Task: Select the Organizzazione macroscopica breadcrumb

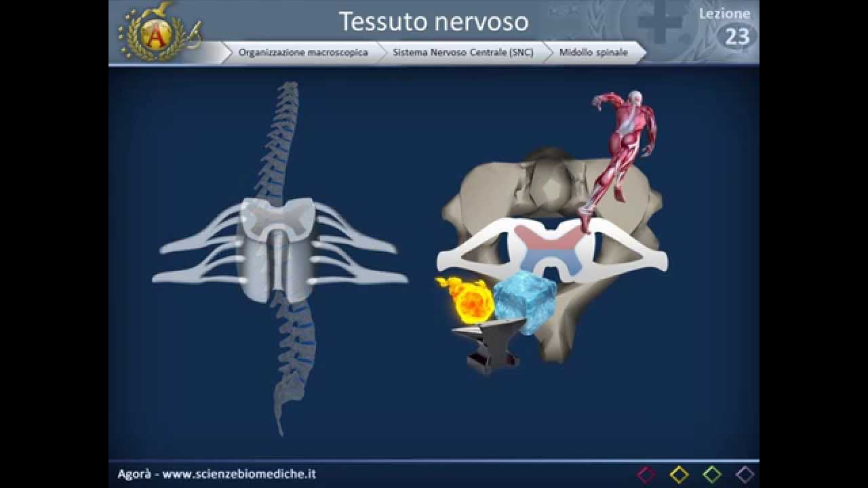Action: (x=303, y=52)
